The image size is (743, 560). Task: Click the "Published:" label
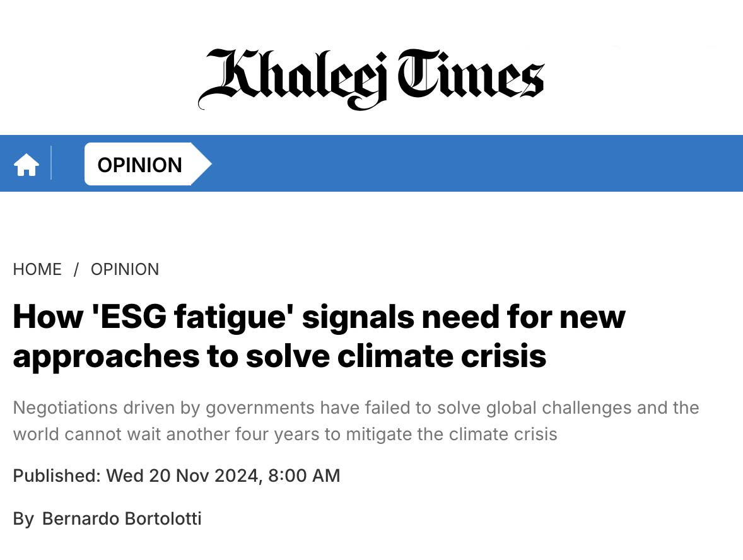tap(57, 475)
